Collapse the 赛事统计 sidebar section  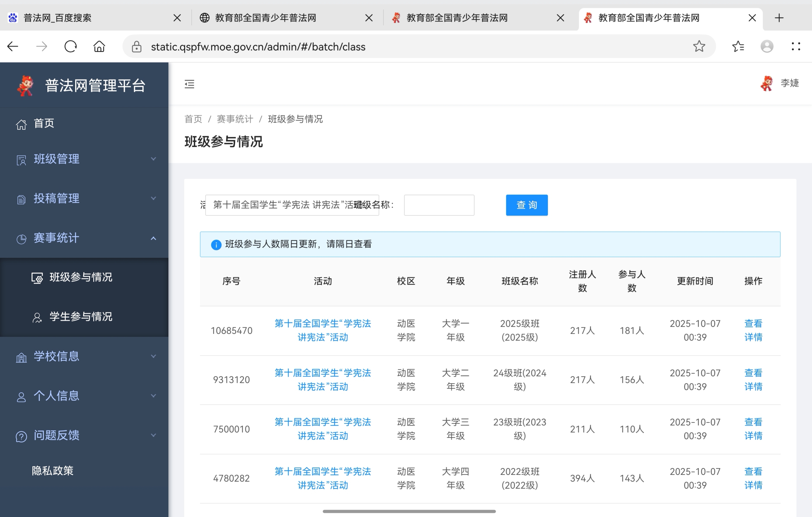[x=154, y=238]
